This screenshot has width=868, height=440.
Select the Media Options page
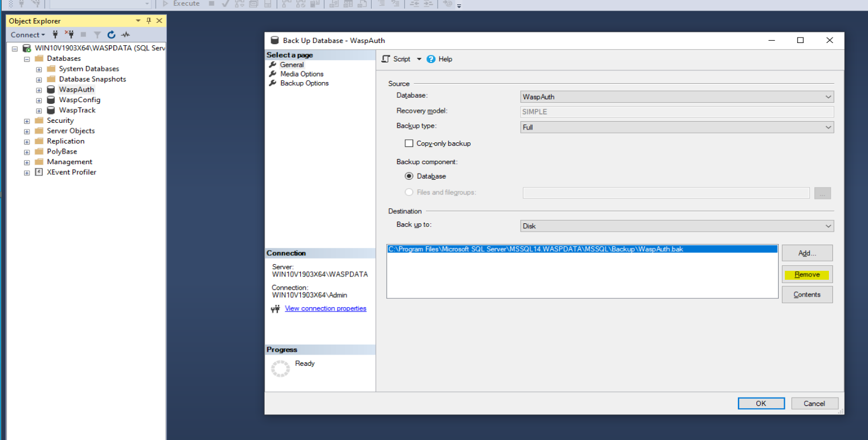coord(301,74)
